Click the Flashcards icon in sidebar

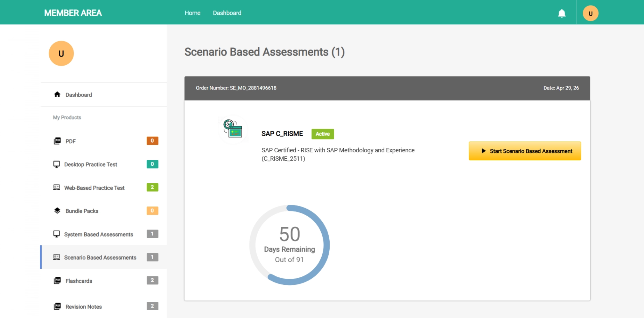(x=57, y=281)
